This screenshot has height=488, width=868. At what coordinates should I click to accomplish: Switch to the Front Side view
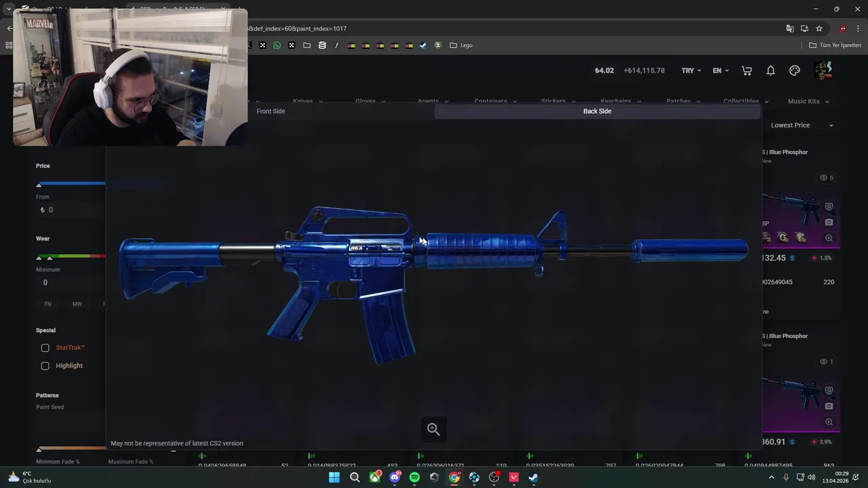(271, 111)
